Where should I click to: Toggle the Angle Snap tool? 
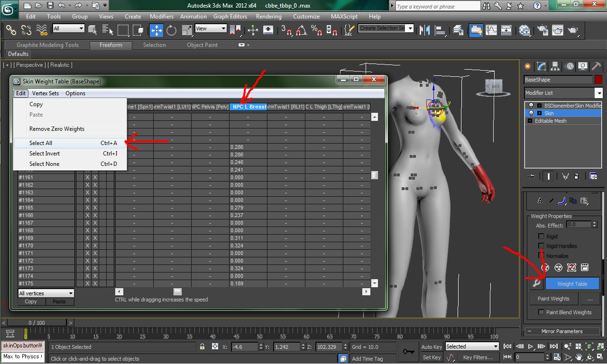[301, 30]
